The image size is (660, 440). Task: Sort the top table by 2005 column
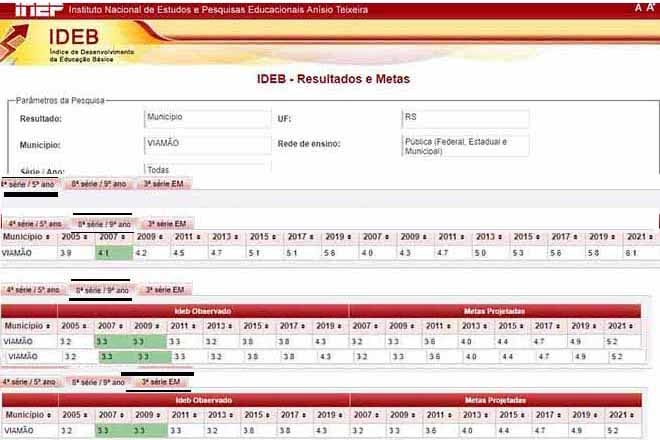coord(70,237)
